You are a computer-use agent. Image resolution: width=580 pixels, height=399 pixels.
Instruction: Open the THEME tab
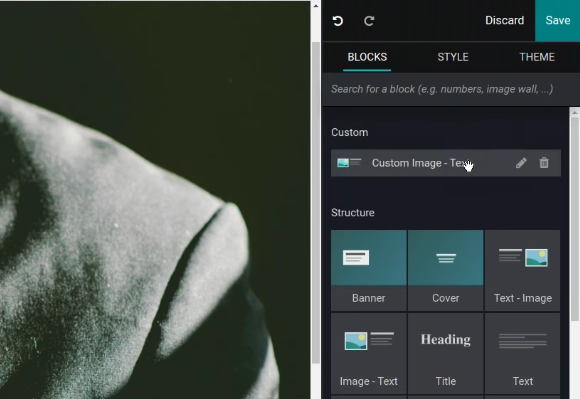click(537, 57)
